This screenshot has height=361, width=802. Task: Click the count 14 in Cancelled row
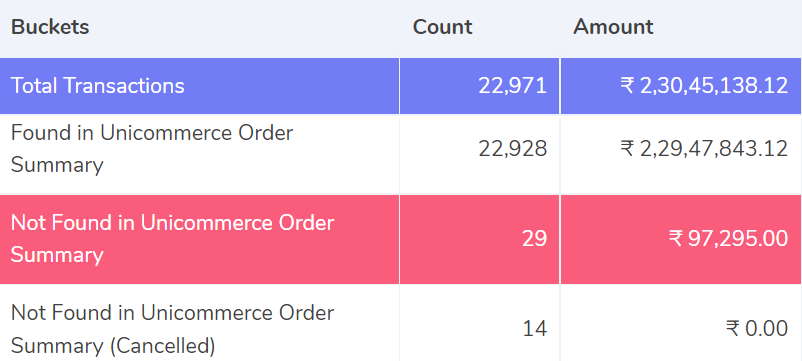(x=534, y=329)
